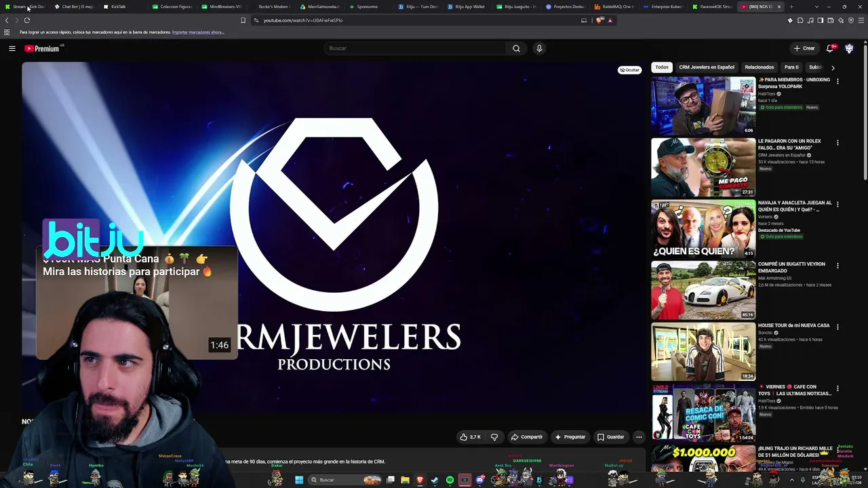Start voice search with the microphone

539,48
